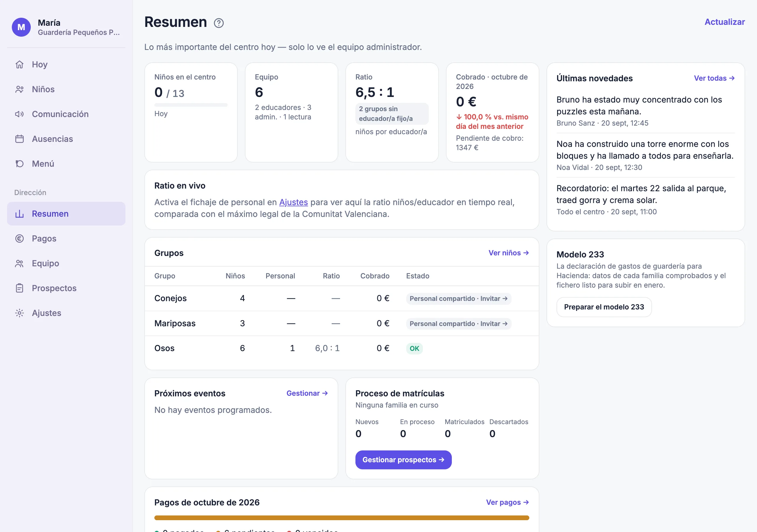Viewport: 757px width, 532px height.
Task: Open the Hoy section
Action: pyautogui.click(x=66, y=65)
